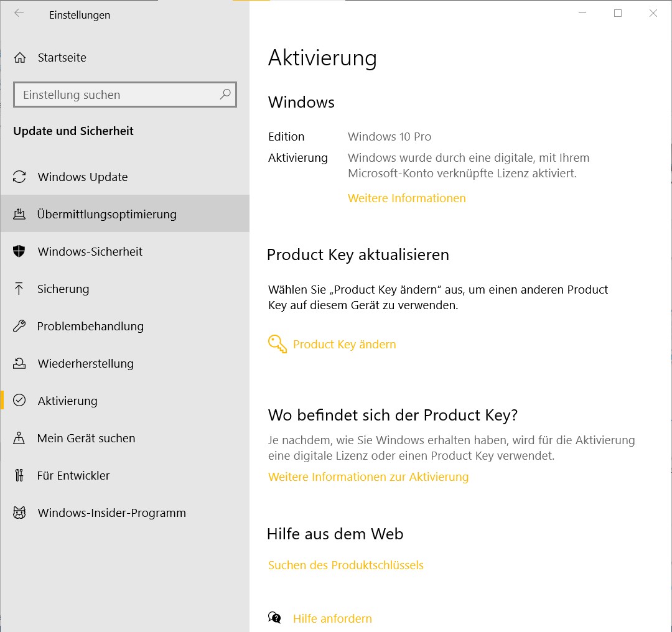672x632 pixels.
Task: Click the Product Key aktualisieren heading
Action: (x=358, y=254)
